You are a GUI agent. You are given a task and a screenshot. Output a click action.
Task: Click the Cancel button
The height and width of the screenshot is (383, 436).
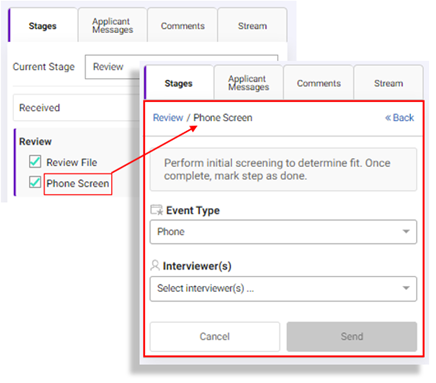pyautogui.click(x=215, y=336)
